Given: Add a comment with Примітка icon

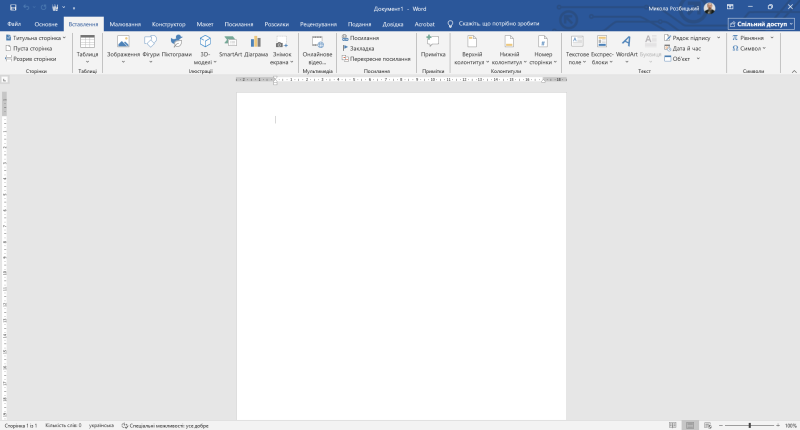Looking at the screenshot, I should click(x=433, y=42).
